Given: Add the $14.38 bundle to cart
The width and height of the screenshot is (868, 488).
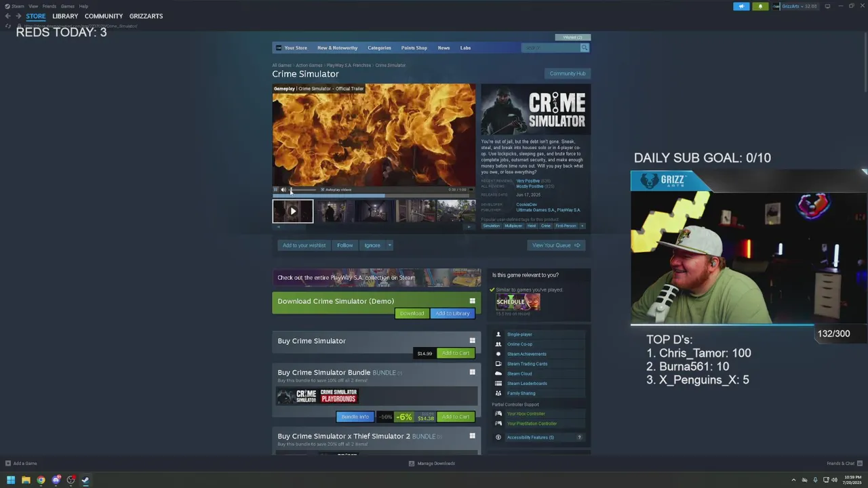Looking at the screenshot, I should (456, 417).
